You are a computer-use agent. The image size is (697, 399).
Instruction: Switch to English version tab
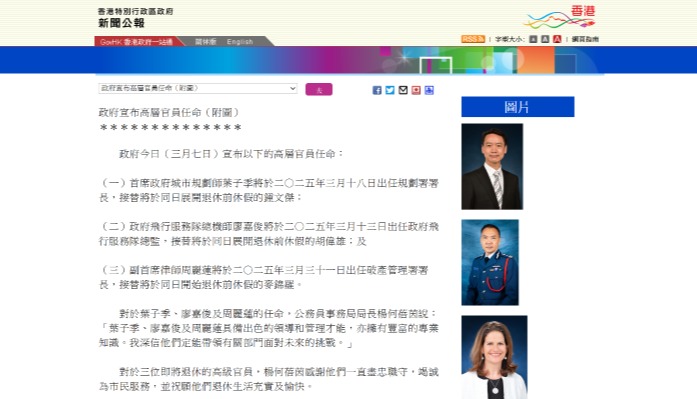(x=240, y=42)
